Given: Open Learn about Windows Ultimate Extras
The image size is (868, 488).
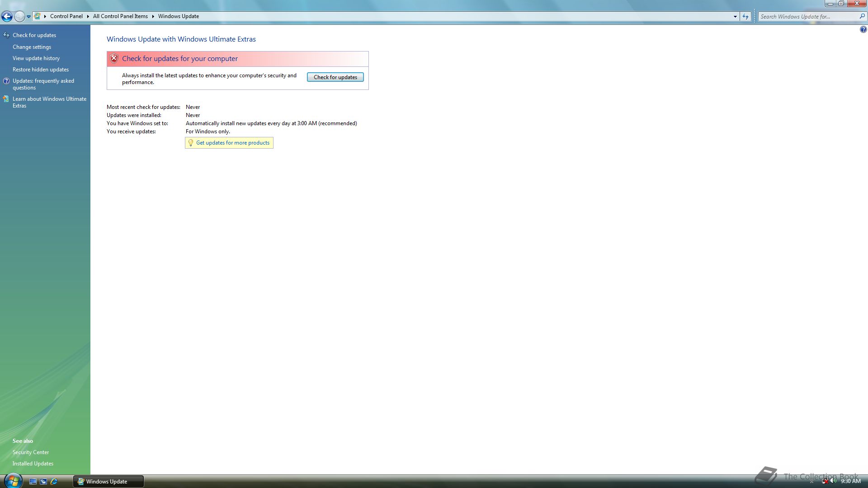Looking at the screenshot, I should (x=49, y=102).
